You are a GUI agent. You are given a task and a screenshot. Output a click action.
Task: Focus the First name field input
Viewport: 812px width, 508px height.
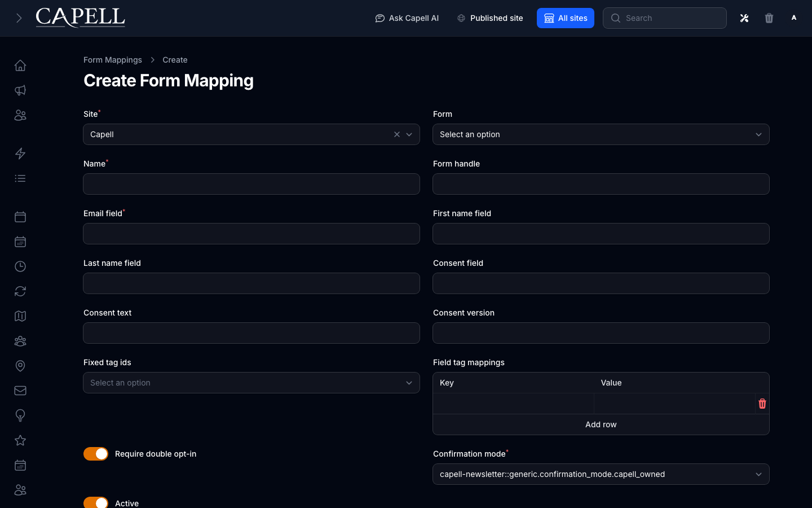click(601, 234)
